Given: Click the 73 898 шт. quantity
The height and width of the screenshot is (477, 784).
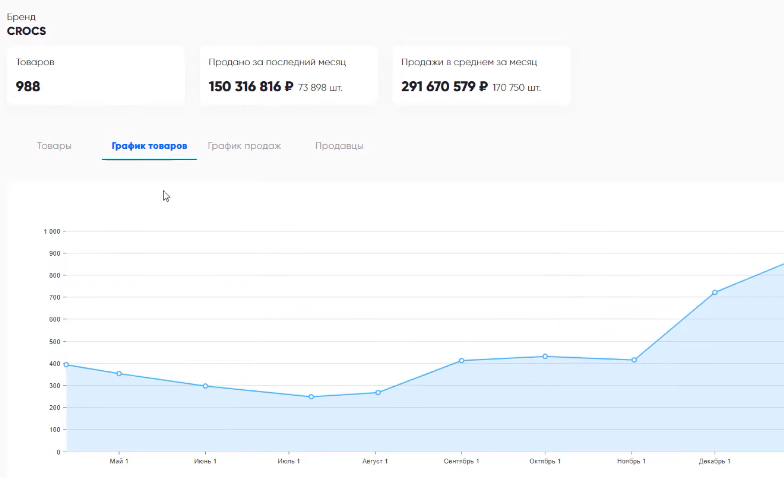Looking at the screenshot, I should coord(320,88).
